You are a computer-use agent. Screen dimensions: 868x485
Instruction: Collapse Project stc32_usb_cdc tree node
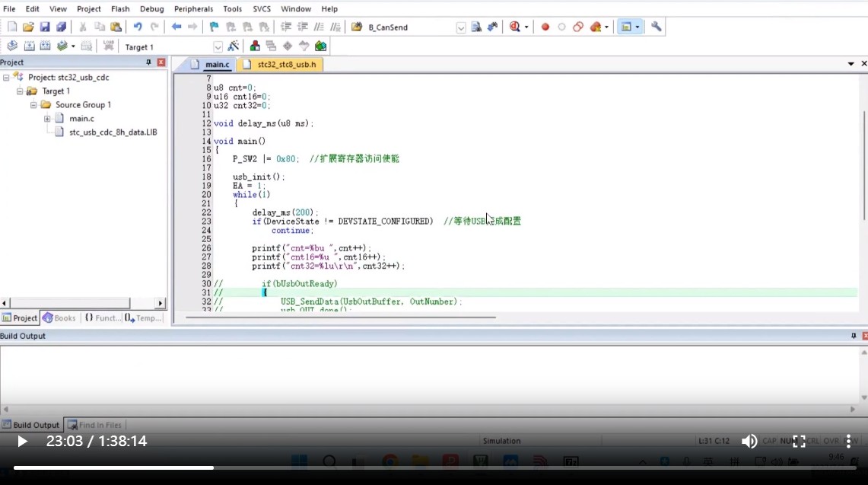pos(6,78)
